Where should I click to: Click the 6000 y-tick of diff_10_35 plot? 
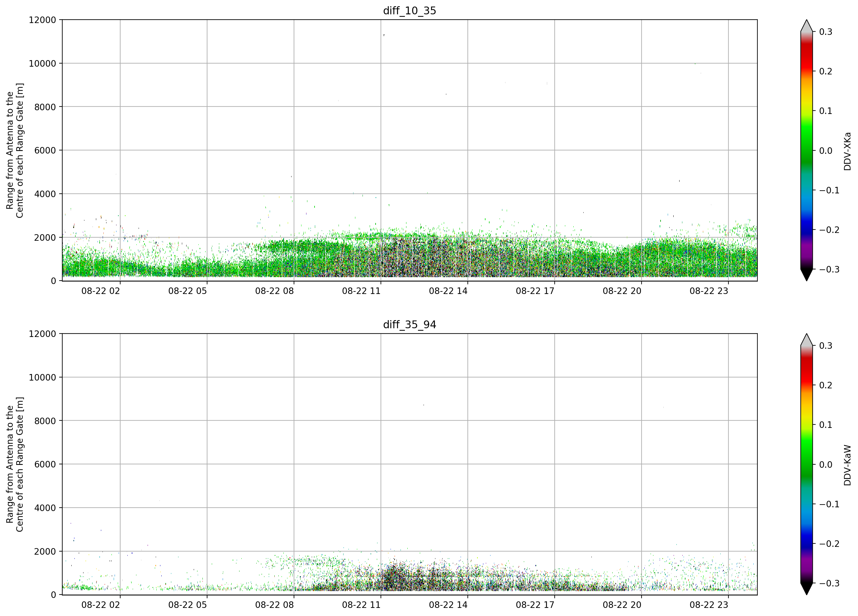[x=45, y=151]
